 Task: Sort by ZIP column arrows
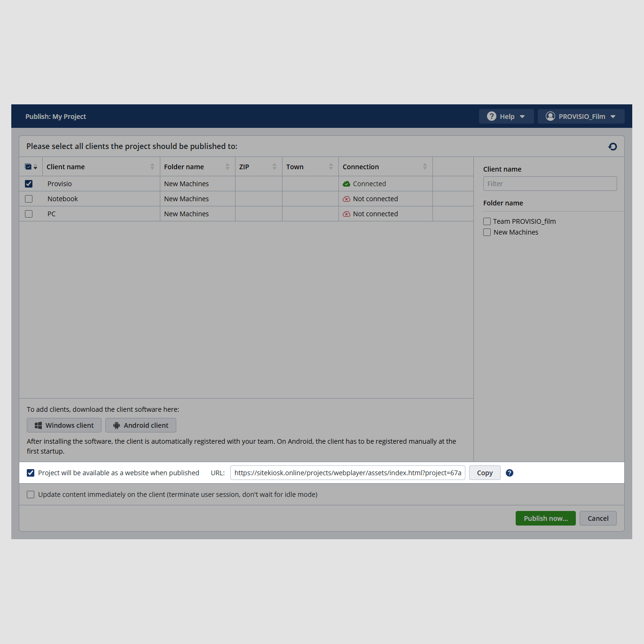tap(275, 167)
